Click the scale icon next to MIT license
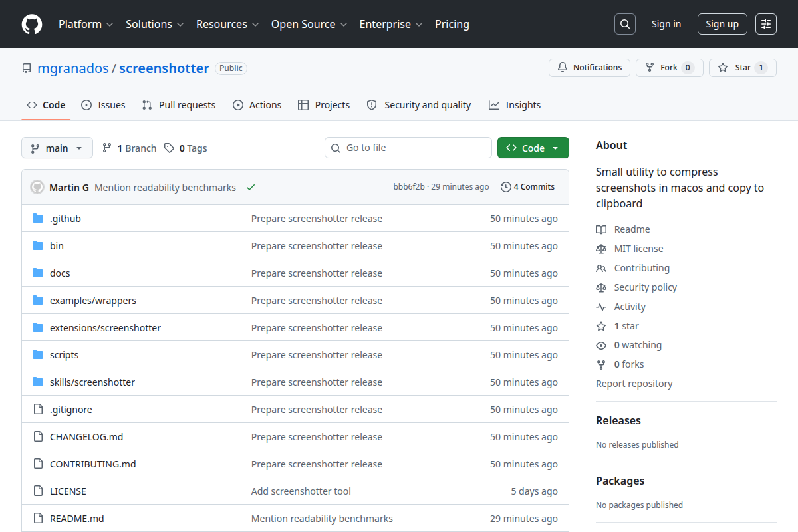Image resolution: width=798 pixels, height=532 pixels. [601, 249]
